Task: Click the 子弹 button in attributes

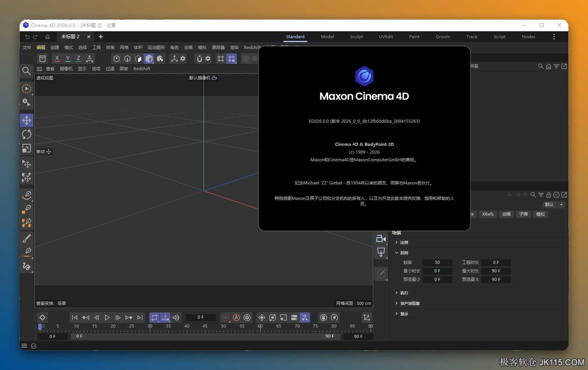Action: click(524, 214)
